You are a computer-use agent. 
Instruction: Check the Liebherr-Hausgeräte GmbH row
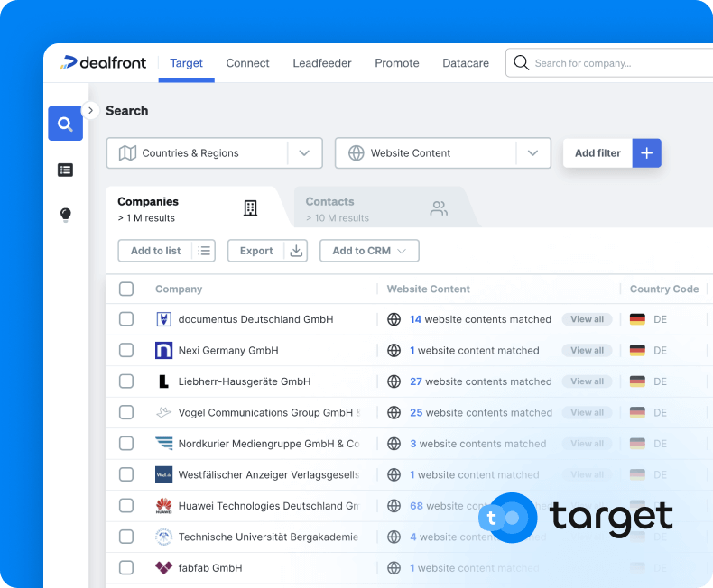pos(126,381)
